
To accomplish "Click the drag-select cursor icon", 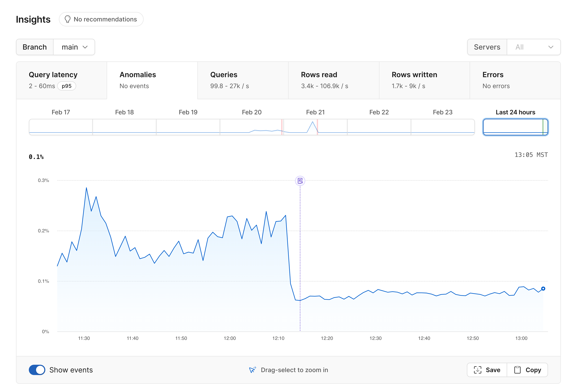I will (252, 370).
